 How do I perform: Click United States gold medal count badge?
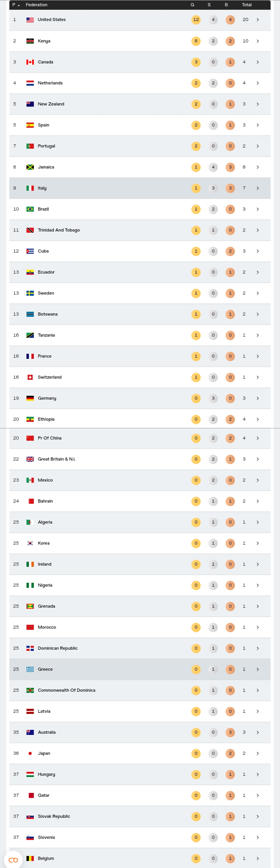tap(196, 20)
